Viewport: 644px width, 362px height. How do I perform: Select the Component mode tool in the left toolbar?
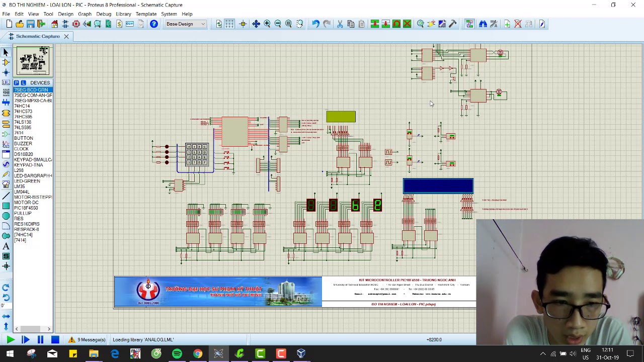click(x=6, y=62)
